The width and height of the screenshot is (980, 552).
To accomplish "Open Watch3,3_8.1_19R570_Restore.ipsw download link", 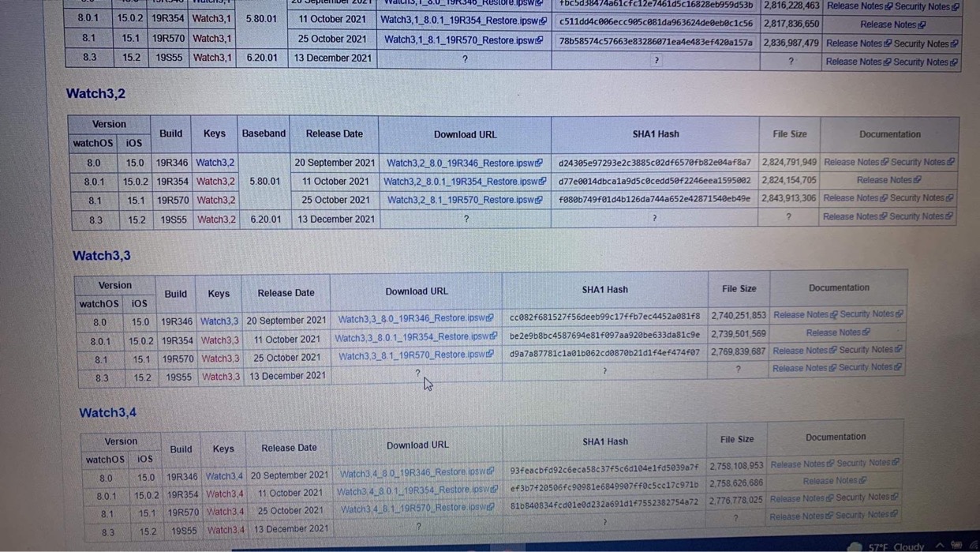I will [416, 355].
